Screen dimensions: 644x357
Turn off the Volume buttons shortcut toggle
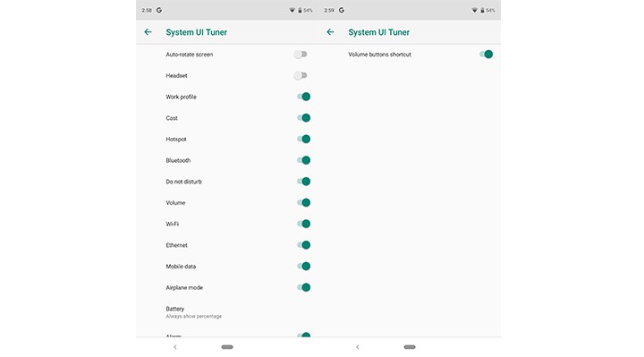pyautogui.click(x=486, y=55)
